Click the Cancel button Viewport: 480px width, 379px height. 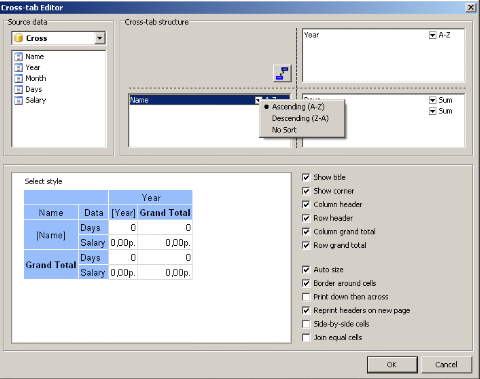446,365
